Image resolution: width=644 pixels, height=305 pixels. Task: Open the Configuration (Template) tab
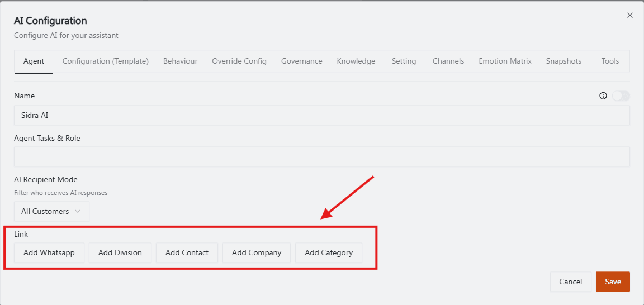click(106, 61)
